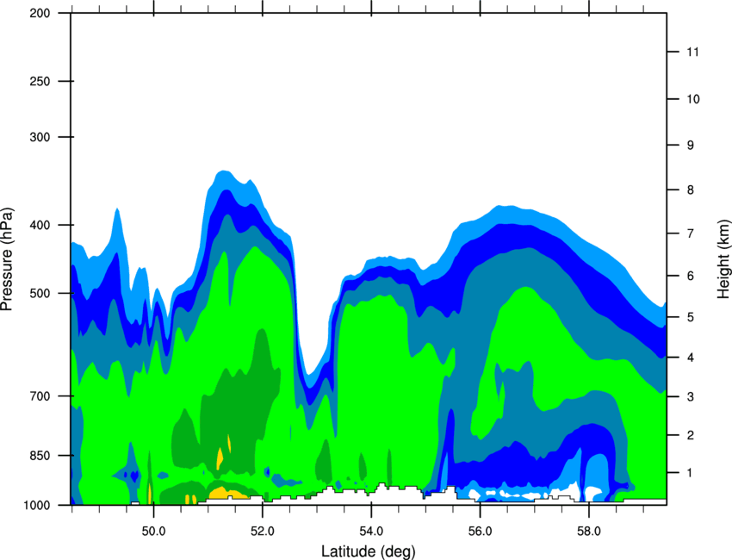732x560 pixels.
Task: Click the 500 pressure tick label
Action: click(x=40, y=293)
